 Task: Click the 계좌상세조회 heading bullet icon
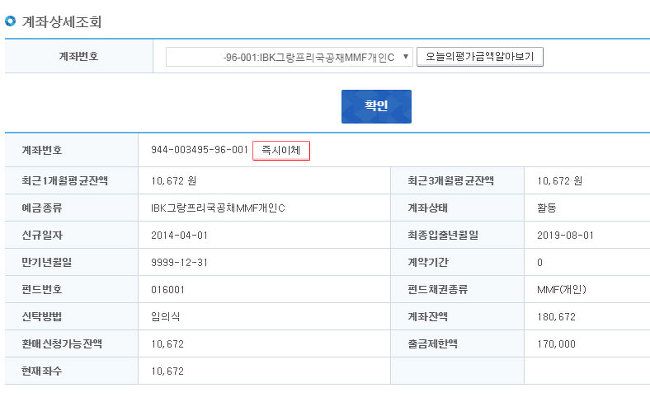click(10, 21)
